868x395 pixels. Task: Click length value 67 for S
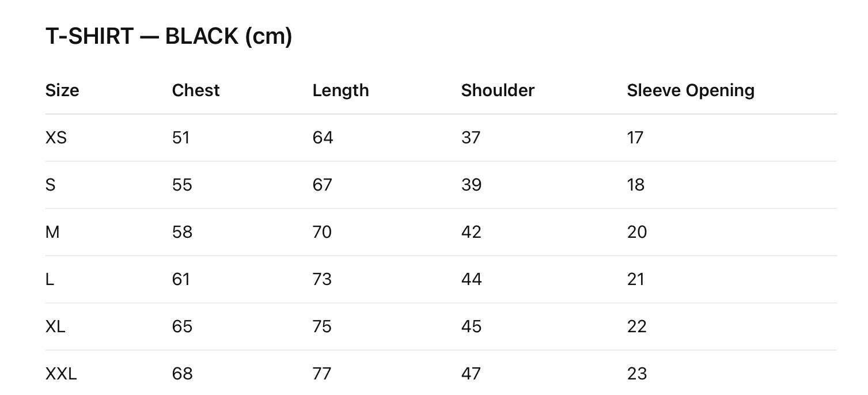[323, 185]
